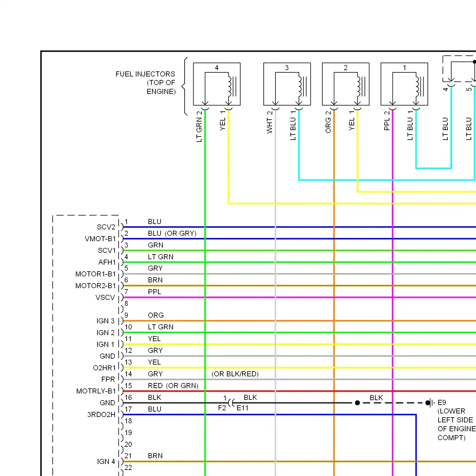Select the GRY text at pin 14
Image resolution: width=476 pixels, height=476 pixels.
coord(155,374)
